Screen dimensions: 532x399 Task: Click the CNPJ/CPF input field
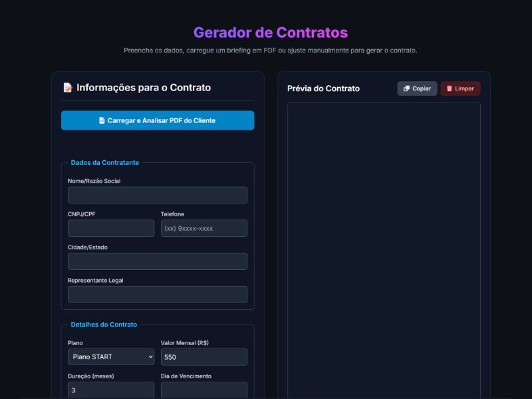click(x=110, y=228)
